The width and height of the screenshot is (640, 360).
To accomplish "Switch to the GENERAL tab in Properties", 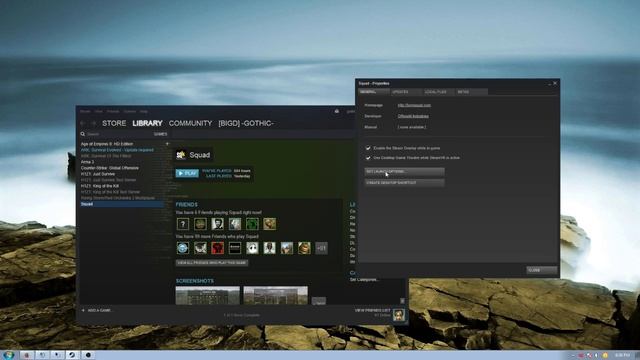I will pyautogui.click(x=373, y=92).
